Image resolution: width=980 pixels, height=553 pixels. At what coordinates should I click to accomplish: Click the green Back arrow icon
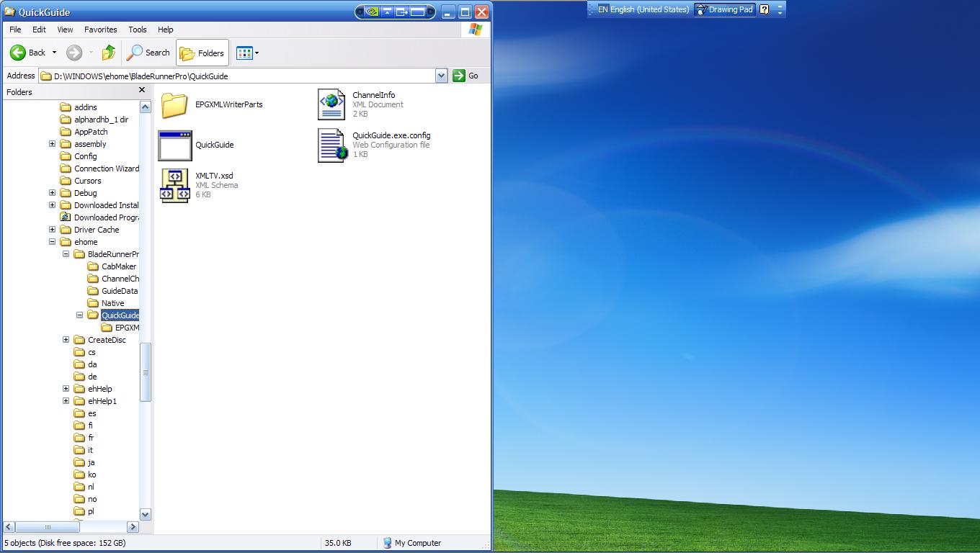pyautogui.click(x=18, y=53)
